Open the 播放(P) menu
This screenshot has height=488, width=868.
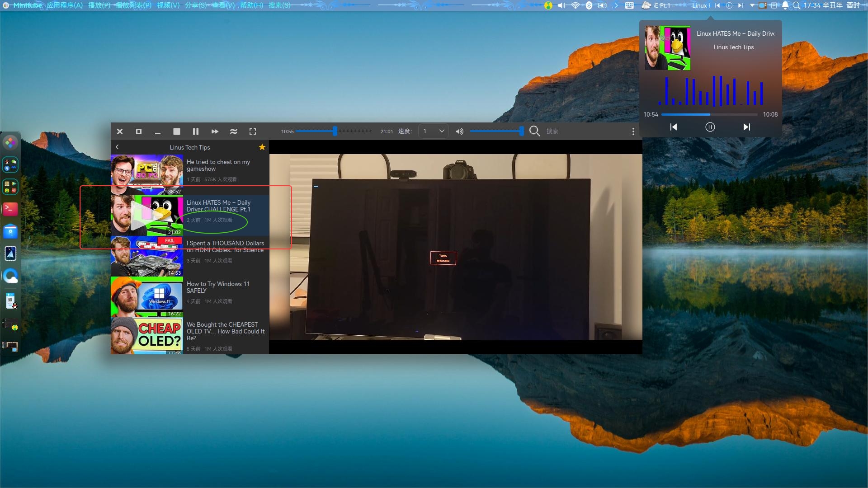coord(99,5)
